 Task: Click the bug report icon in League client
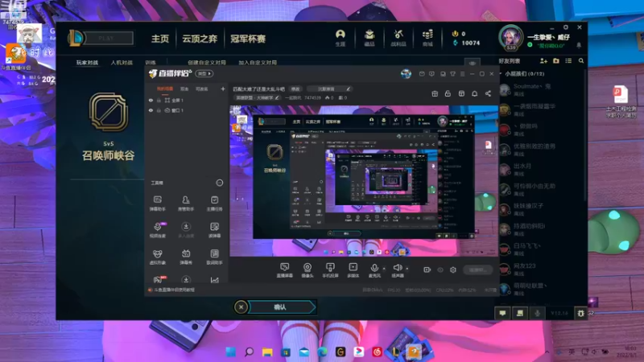pyautogui.click(x=580, y=313)
